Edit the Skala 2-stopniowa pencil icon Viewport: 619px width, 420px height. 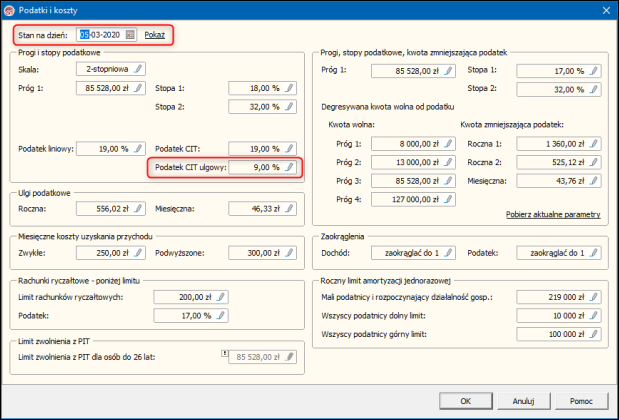pos(138,69)
